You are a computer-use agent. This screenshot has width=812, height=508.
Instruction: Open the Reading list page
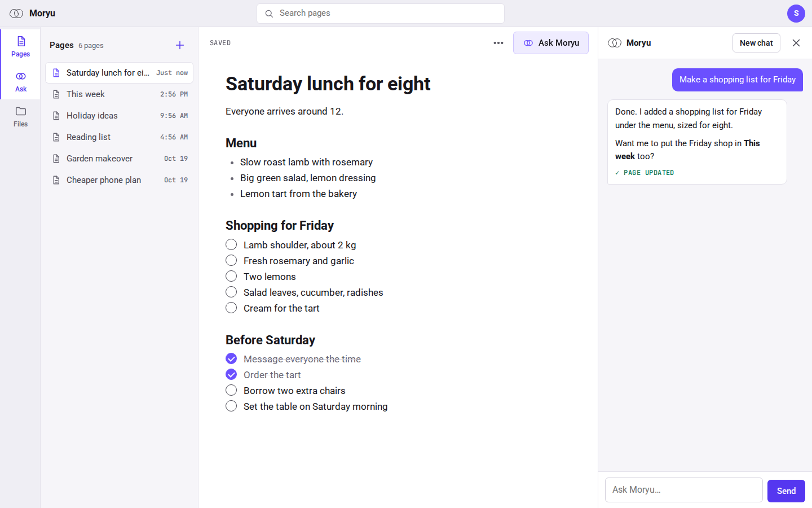(x=120, y=137)
